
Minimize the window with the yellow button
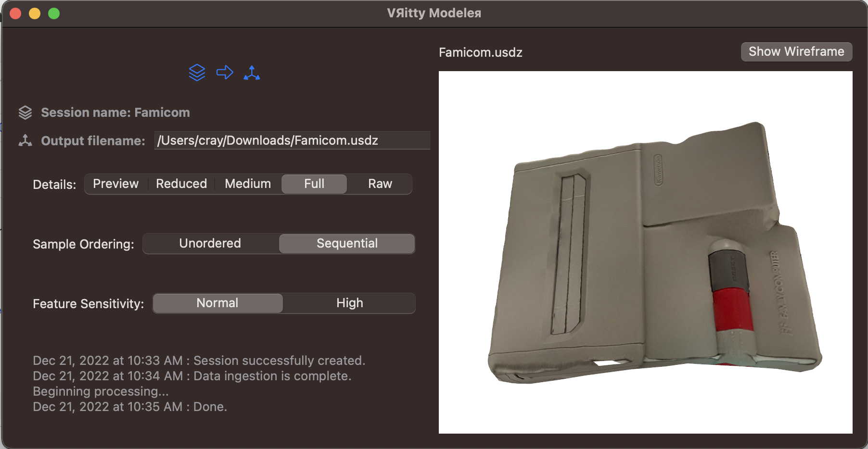click(35, 13)
